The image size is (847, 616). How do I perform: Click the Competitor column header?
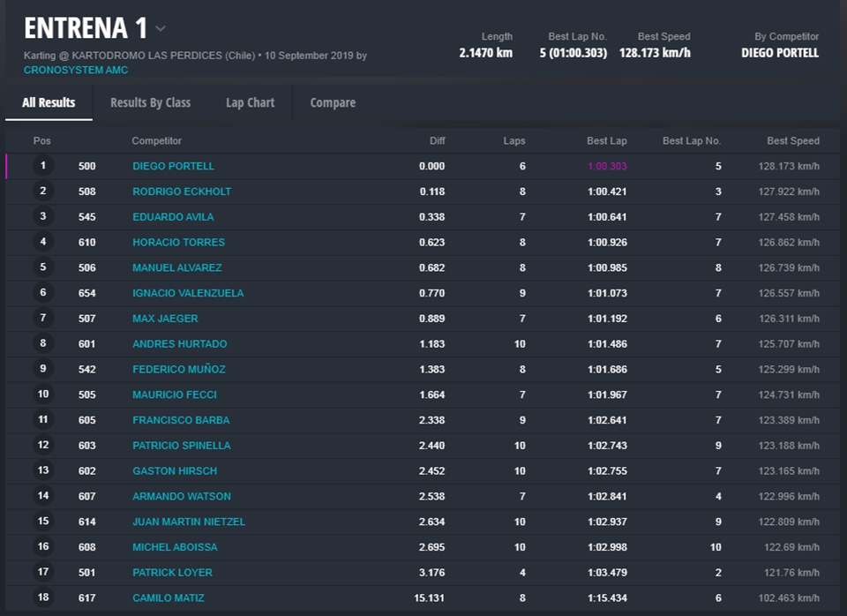point(157,141)
